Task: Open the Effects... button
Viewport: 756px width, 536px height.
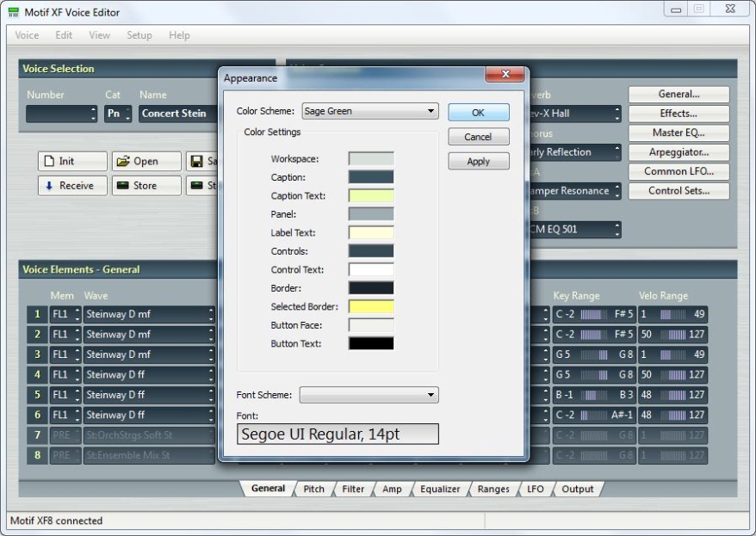Action: click(679, 114)
